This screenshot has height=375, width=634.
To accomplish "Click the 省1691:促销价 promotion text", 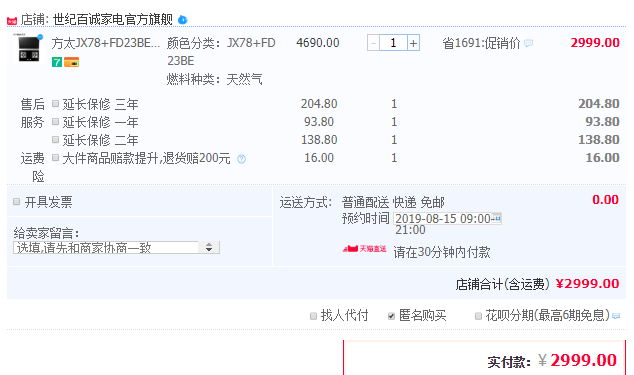I will 481,43.
